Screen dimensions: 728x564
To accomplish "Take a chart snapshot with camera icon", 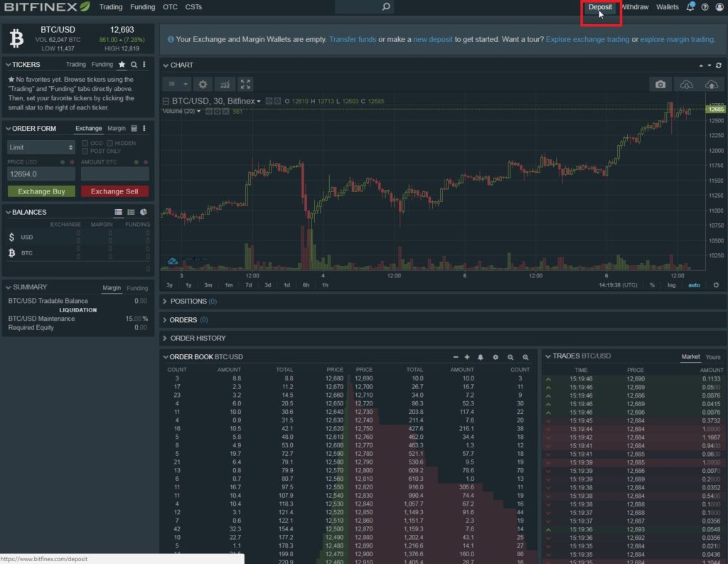I will 660,84.
